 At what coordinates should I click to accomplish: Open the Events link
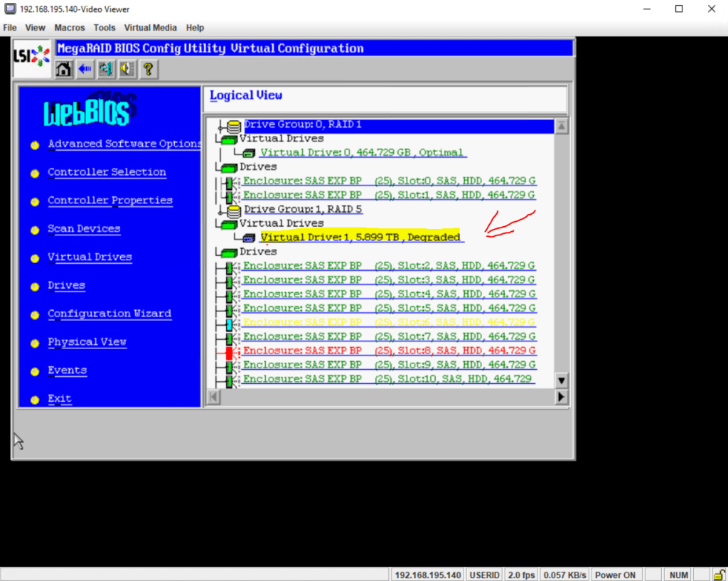click(68, 371)
